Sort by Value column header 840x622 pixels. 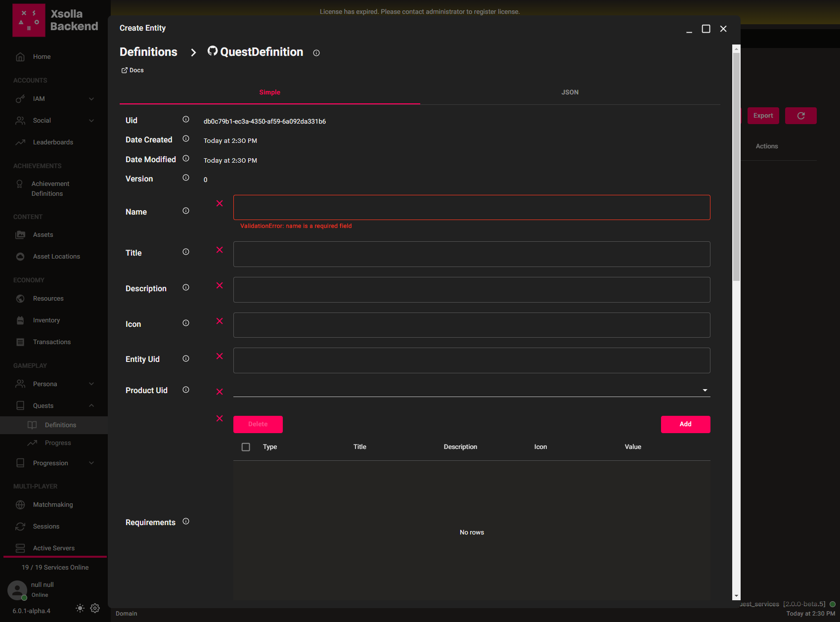(633, 447)
